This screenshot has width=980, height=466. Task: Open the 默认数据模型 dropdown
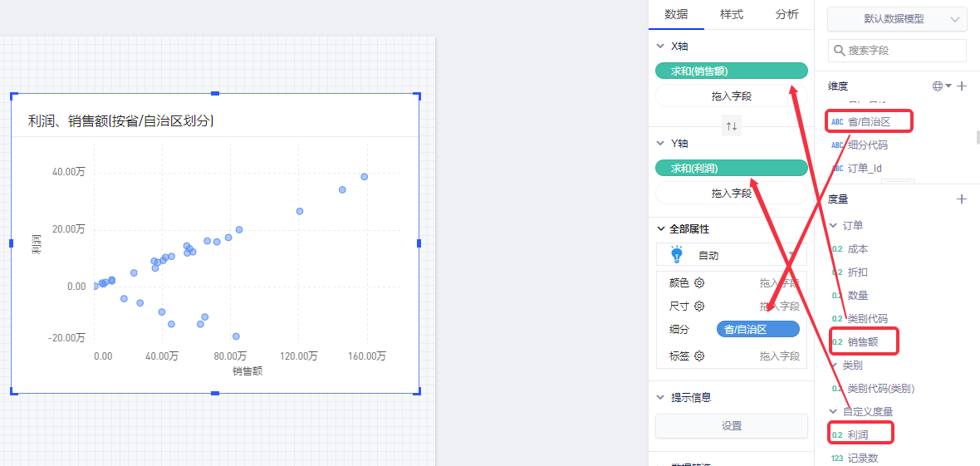897,19
